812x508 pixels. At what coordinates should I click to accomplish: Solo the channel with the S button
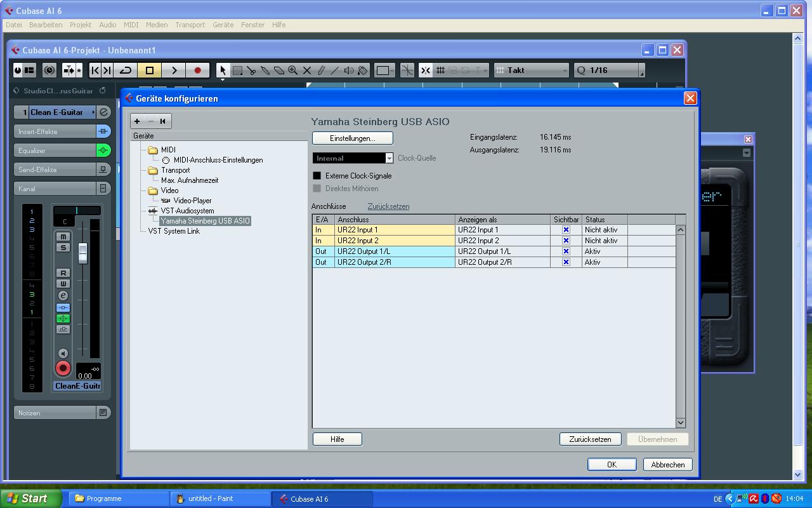63,248
